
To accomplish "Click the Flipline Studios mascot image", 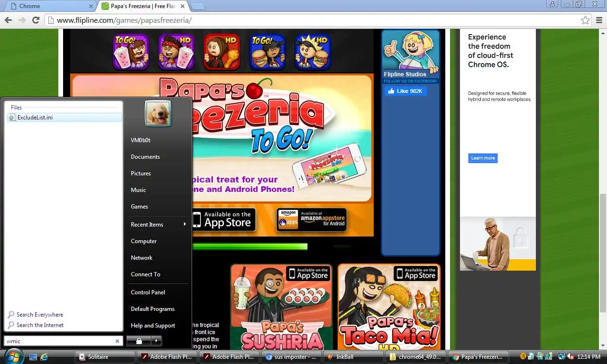I will [411, 51].
